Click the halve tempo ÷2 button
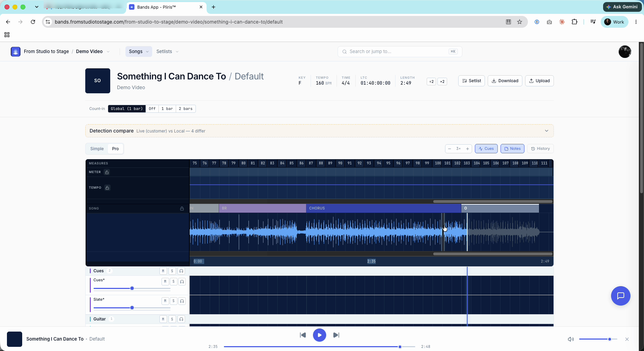Viewport: 644px width, 351px height. click(x=431, y=82)
